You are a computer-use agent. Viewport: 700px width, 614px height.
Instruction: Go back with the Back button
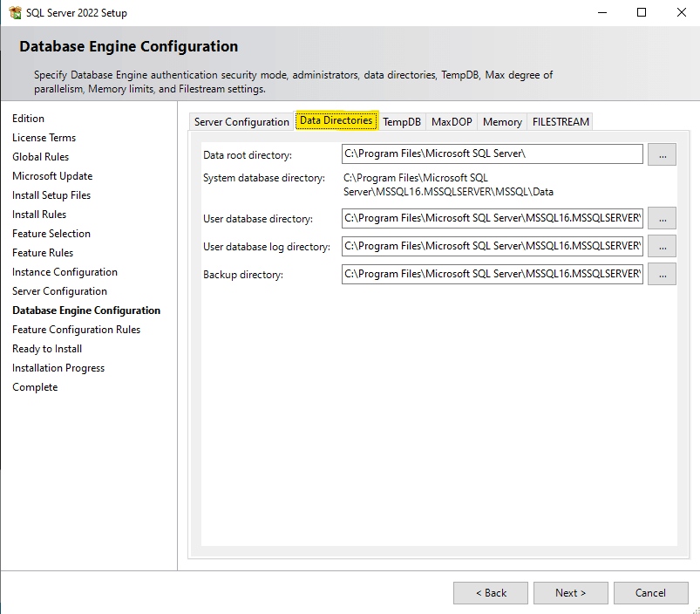point(491,593)
